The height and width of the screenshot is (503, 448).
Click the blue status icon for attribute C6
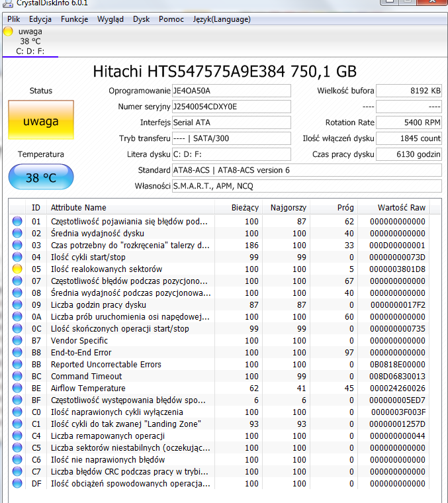coord(17,459)
